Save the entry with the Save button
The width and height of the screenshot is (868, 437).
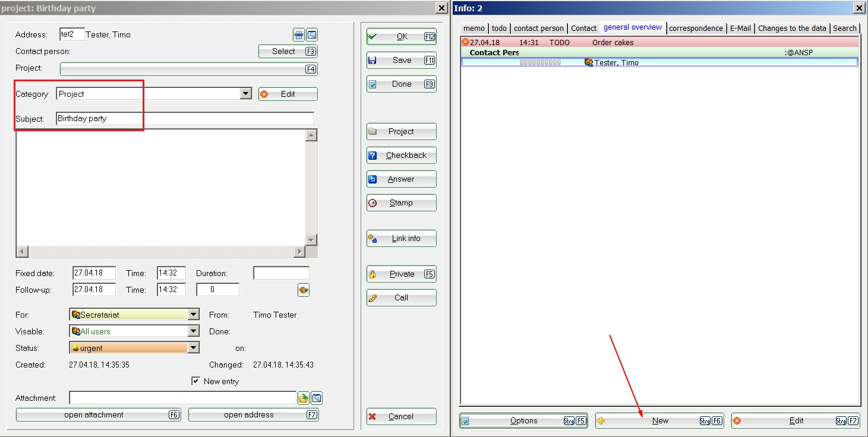click(x=402, y=61)
